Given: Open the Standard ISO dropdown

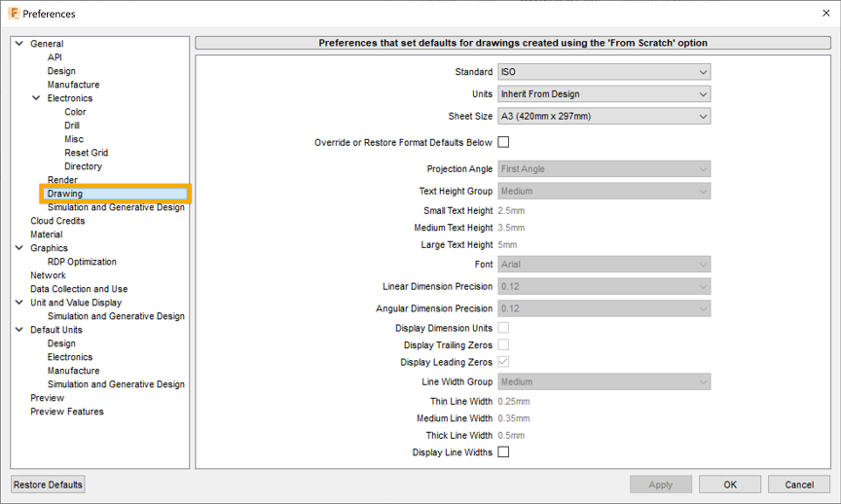Looking at the screenshot, I should [x=603, y=72].
